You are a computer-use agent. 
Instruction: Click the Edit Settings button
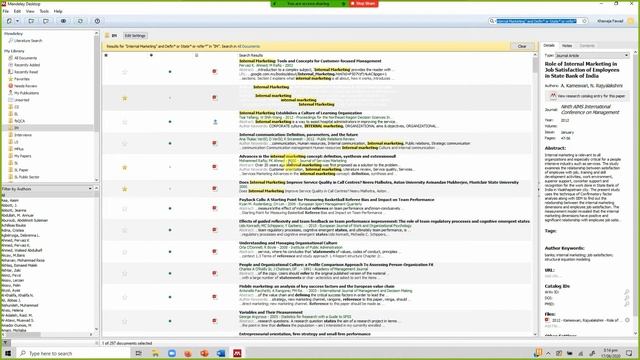click(135, 36)
